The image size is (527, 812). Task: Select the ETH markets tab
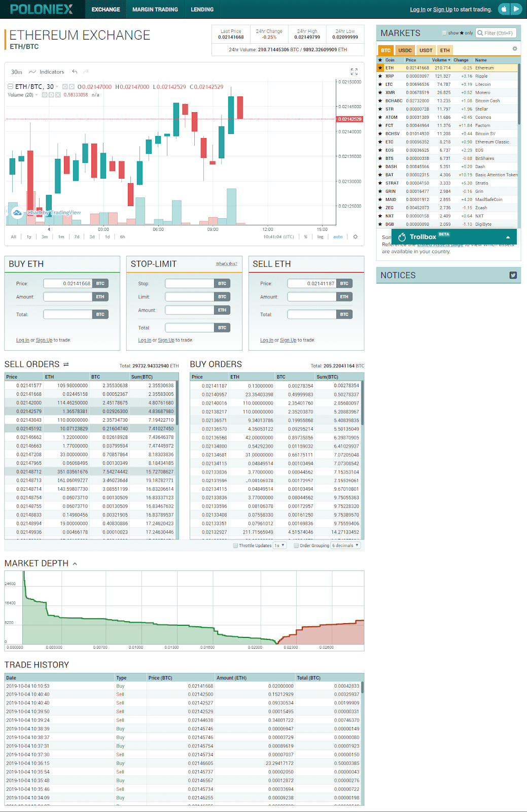445,50
